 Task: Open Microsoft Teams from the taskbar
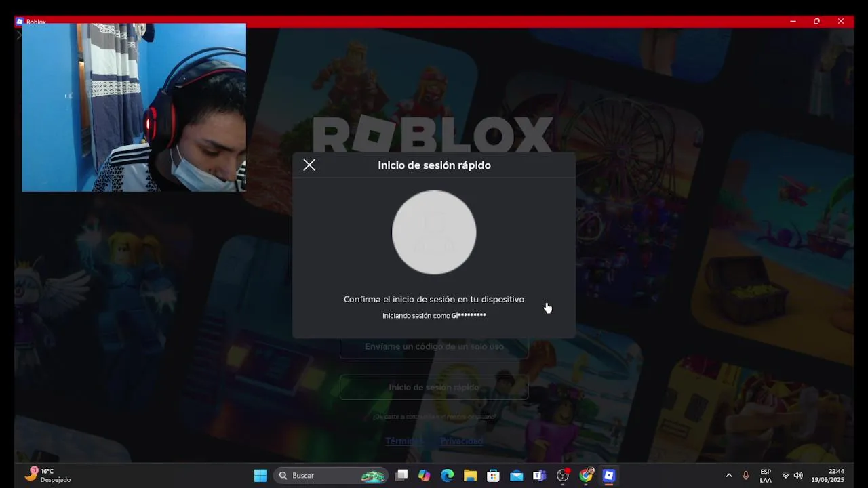(x=540, y=476)
